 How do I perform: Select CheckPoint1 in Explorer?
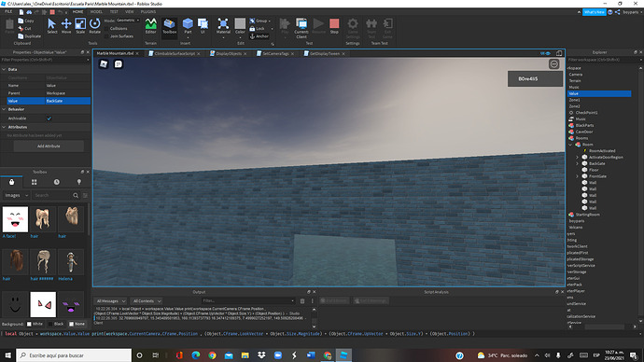(586, 113)
